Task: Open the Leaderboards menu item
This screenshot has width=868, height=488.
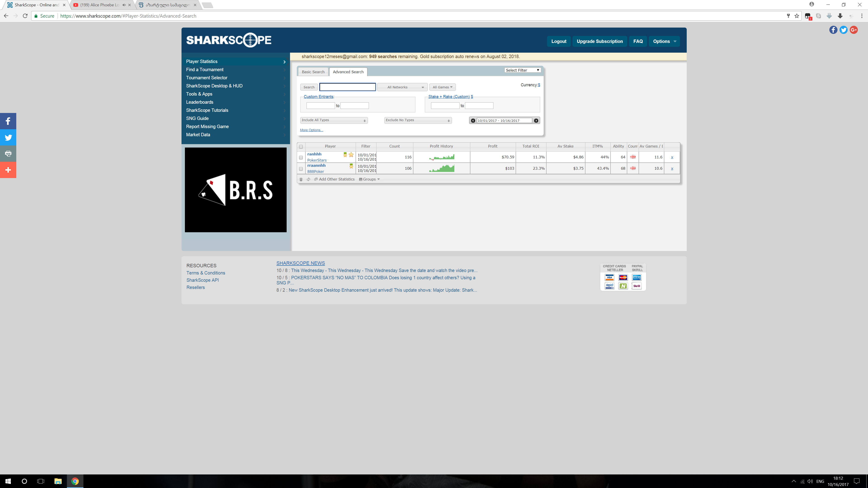Action: [199, 102]
